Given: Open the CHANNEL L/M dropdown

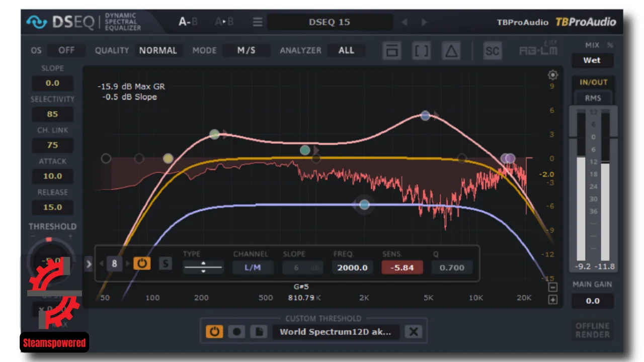Looking at the screenshot, I should click(x=253, y=267).
